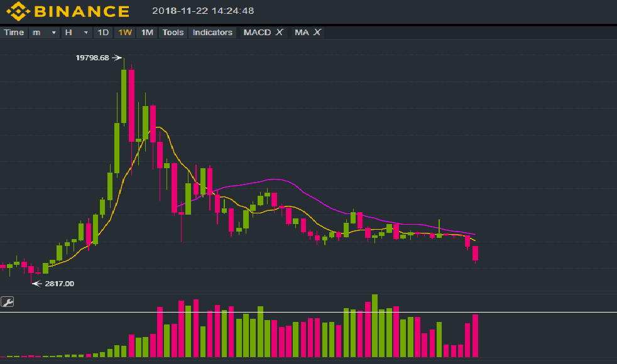Select the 1D interval
This screenshot has width=617, height=364.
tap(103, 33)
